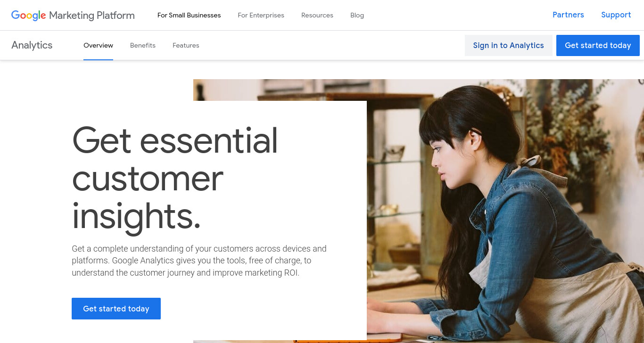
Task: Open the For Enterprises menu
Action: click(261, 15)
